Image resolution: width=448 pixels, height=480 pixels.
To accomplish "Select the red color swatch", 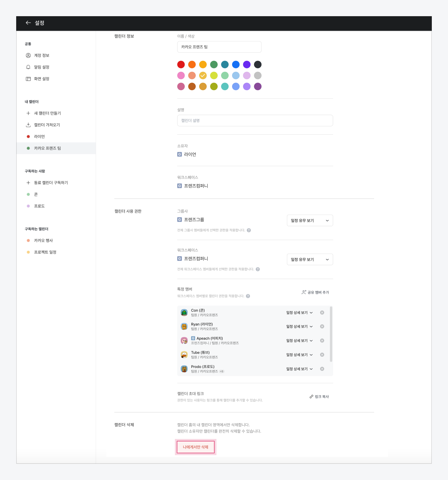I will coord(181,65).
